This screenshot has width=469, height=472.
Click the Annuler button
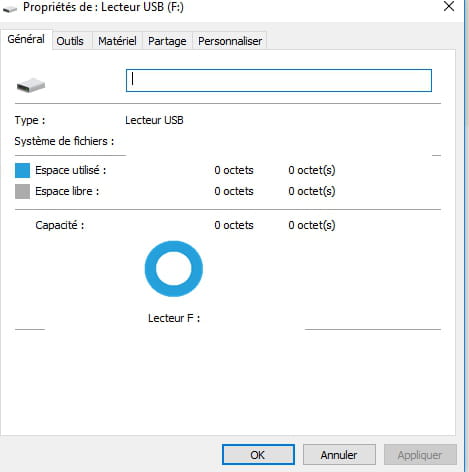[x=339, y=455]
